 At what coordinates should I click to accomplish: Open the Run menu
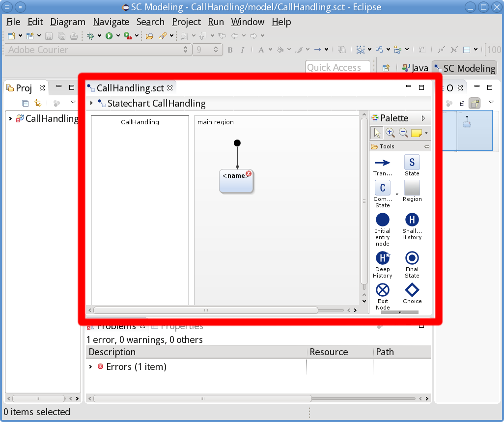coord(216,22)
